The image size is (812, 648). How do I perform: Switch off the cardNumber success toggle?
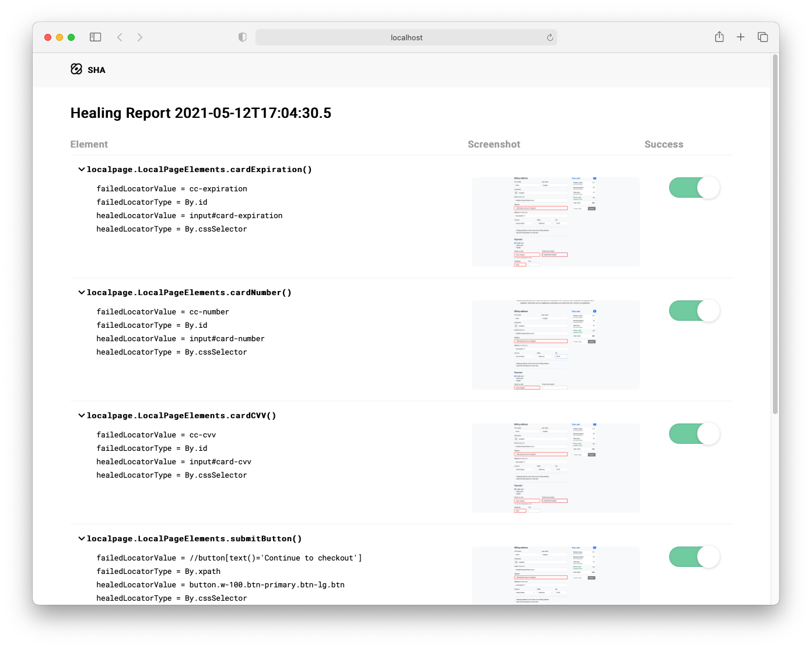pyautogui.click(x=694, y=310)
